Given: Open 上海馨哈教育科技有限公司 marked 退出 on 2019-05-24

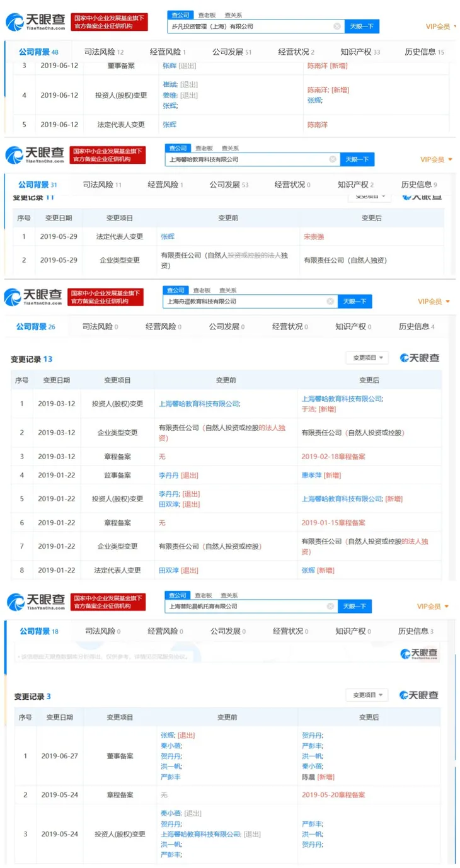Looking at the screenshot, I should coord(201,834).
